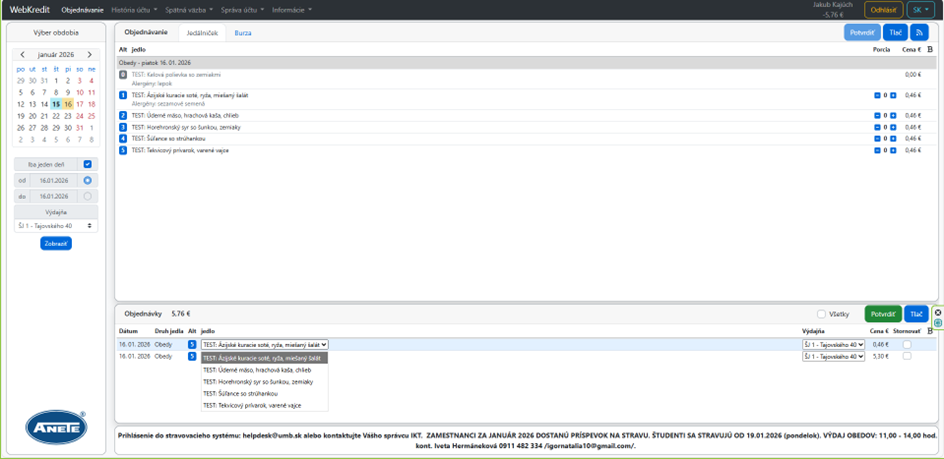Select the 'od' date radio button
The height and width of the screenshot is (459, 944).
[x=88, y=180]
